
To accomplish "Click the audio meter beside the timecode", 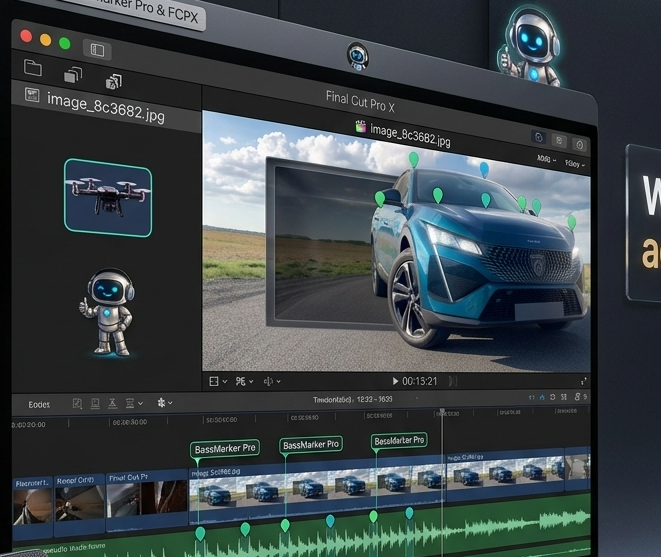I will click(x=453, y=381).
